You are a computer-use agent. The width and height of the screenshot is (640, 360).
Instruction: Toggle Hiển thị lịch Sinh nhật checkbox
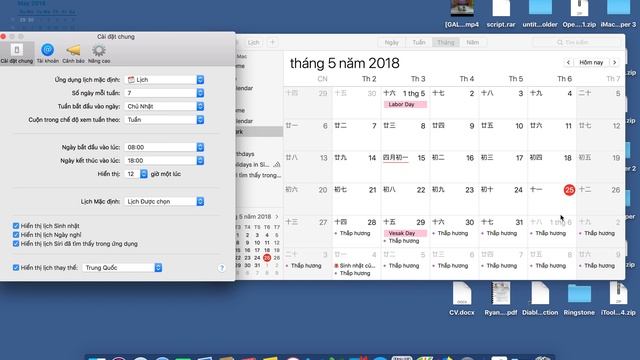click(16, 226)
